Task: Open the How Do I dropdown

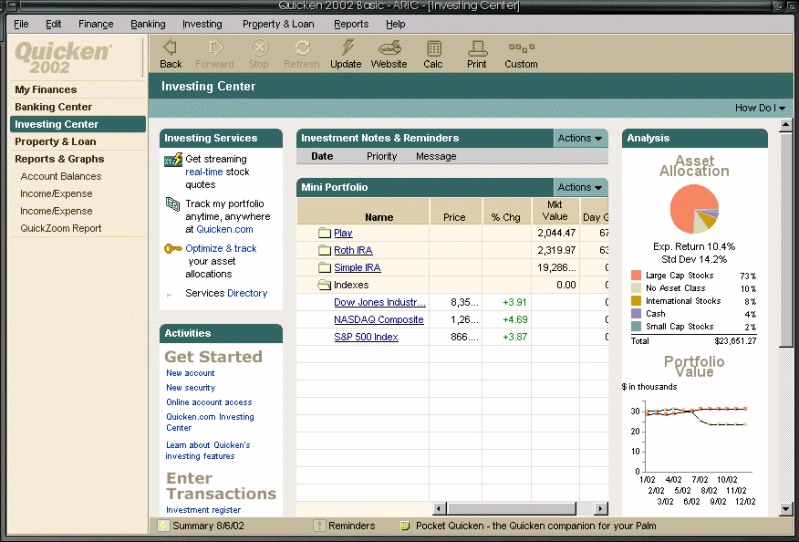Action: pyautogui.click(x=760, y=108)
